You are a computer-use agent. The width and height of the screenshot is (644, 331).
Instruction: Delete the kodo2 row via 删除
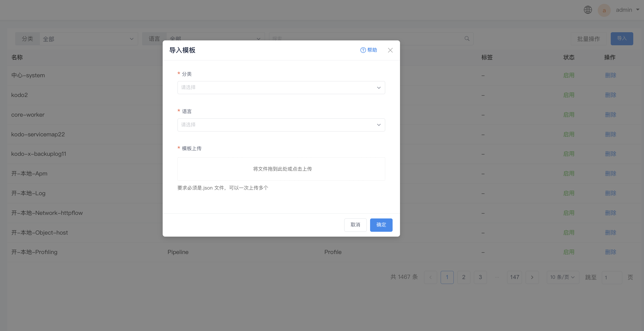[x=610, y=95]
